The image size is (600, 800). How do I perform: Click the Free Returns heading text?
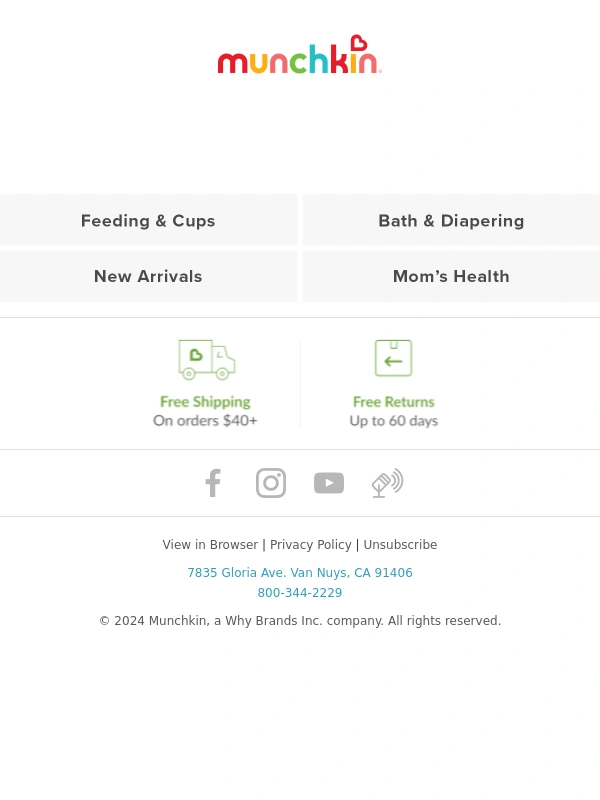click(x=393, y=402)
